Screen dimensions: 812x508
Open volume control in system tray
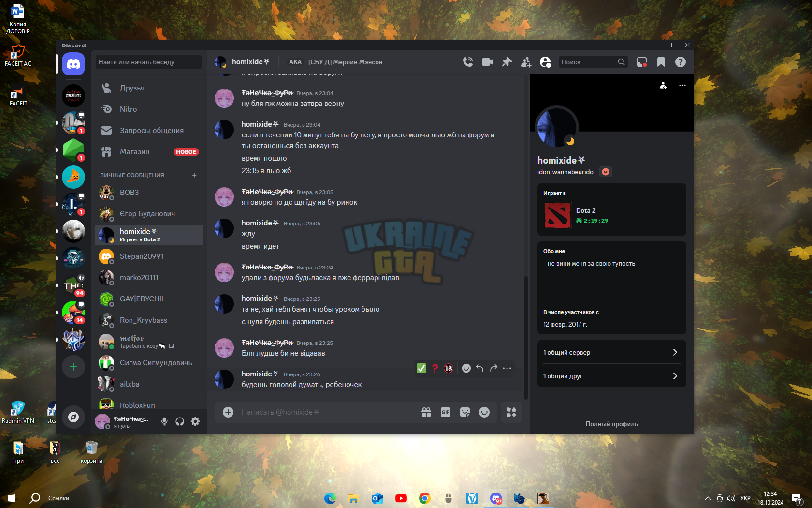[731, 498]
